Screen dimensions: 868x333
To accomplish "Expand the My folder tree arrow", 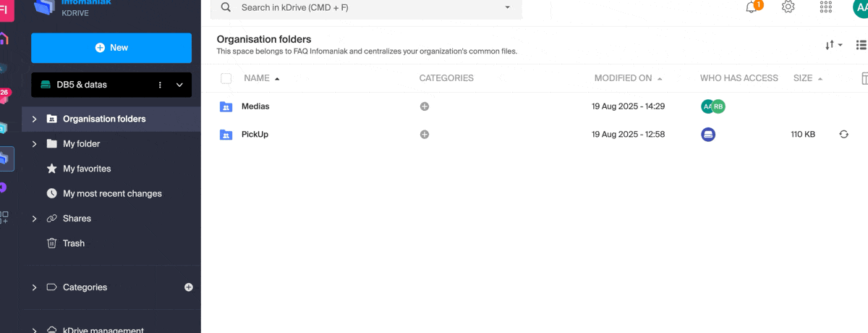I will [x=34, y=144].
